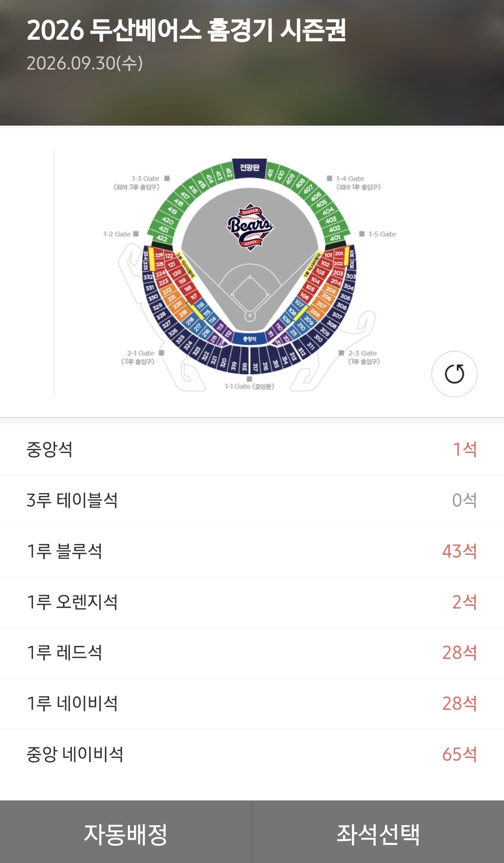Pick the 1루 네이비석 seat grade
This screenshot has height=863, width=504.
252,704
